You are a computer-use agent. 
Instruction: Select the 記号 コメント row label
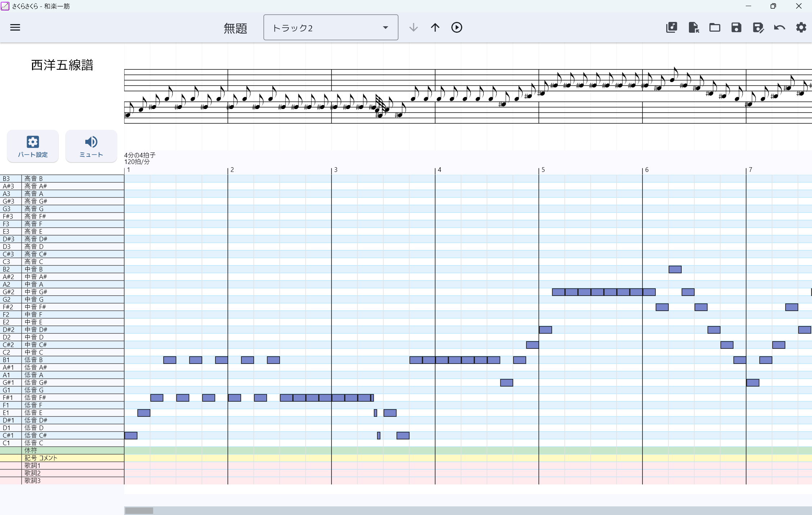point(41,458)
